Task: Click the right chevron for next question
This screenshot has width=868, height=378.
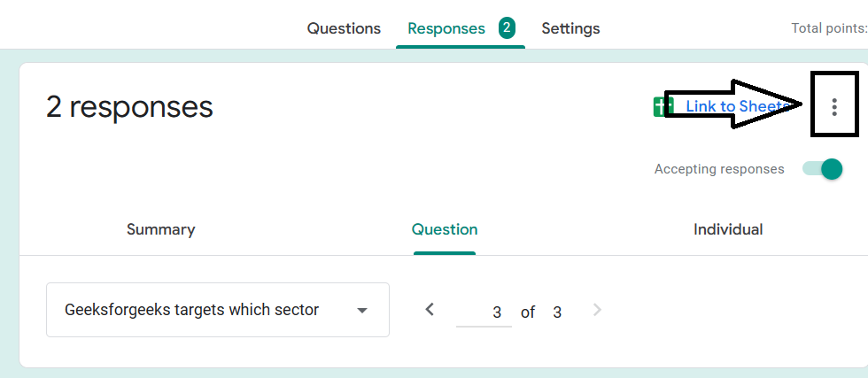Action: tap(597, 310)
